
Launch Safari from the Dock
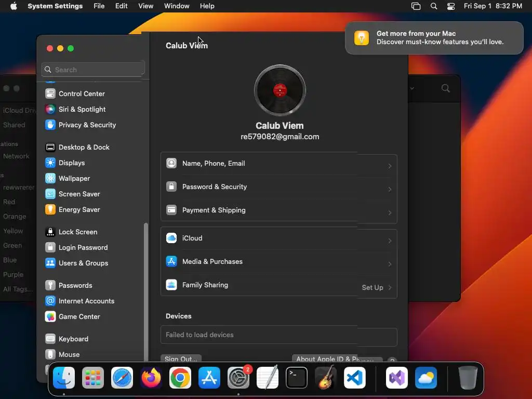[x=122, y=378]
